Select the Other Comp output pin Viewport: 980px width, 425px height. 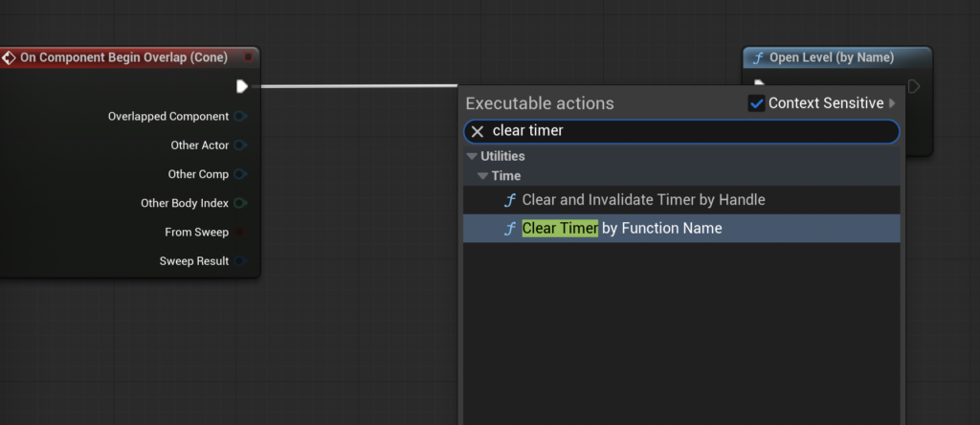[240, 174]
